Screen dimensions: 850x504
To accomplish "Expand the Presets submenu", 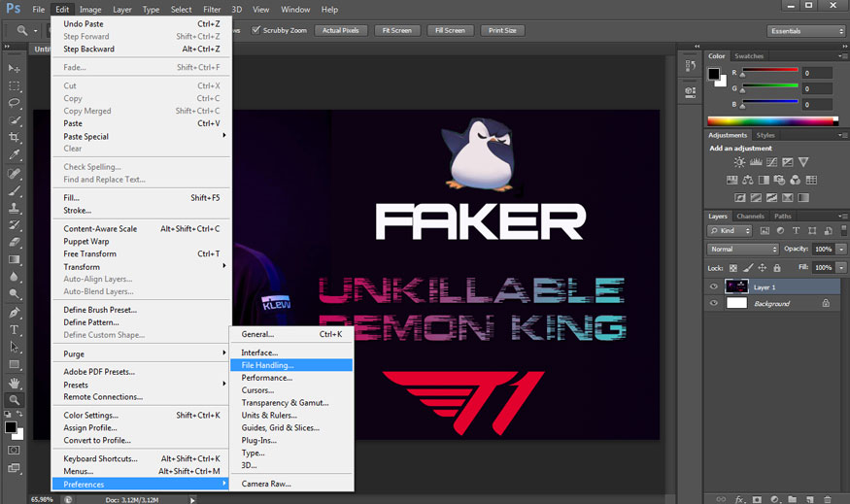I will coord(142,385).
